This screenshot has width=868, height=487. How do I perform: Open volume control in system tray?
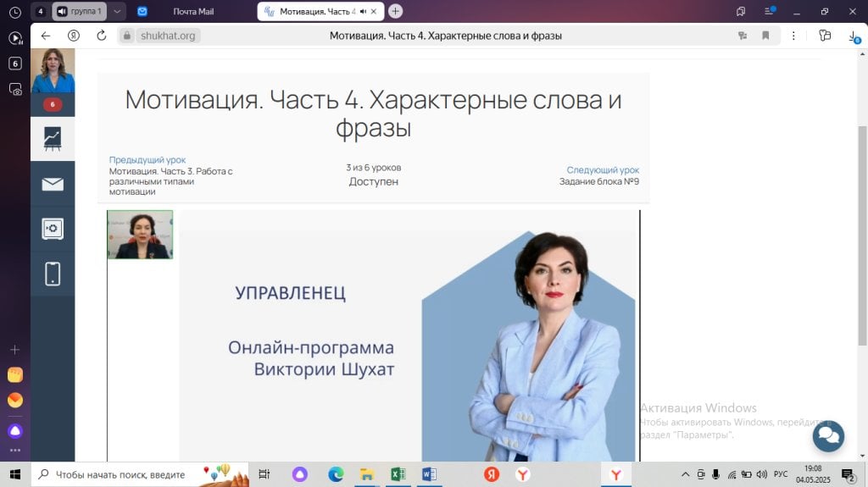pyautogui.click(x=762, y=474)
